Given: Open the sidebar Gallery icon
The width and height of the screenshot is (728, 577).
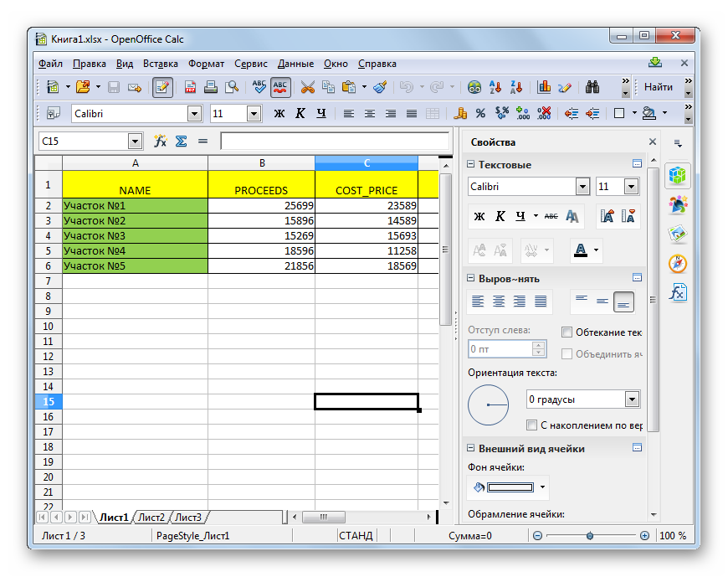Looking at the screenshot, I should pos(678,234).
